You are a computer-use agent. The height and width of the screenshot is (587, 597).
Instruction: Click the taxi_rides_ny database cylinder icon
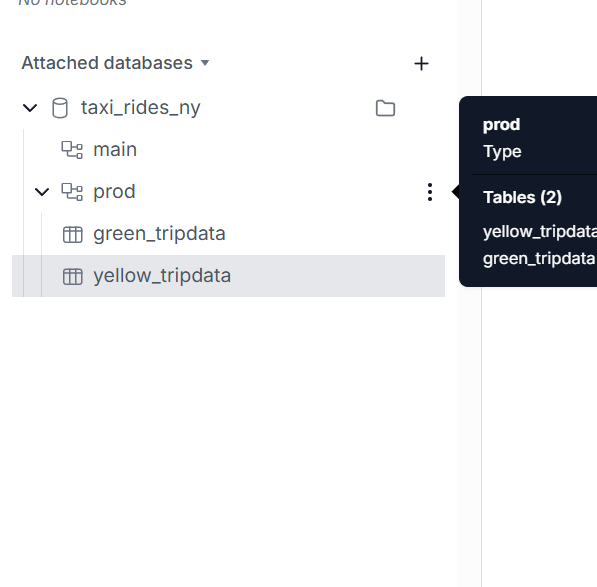[x=60, y=108]
